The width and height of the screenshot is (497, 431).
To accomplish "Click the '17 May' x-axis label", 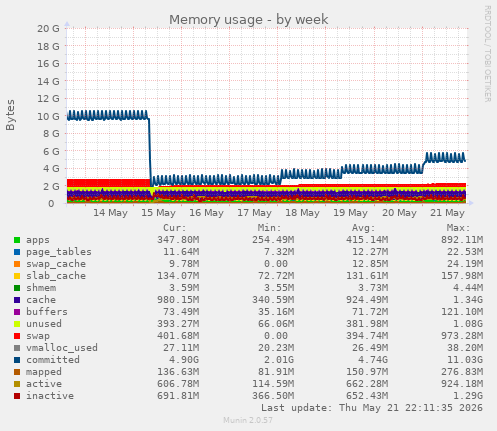I will click(254, 213).
